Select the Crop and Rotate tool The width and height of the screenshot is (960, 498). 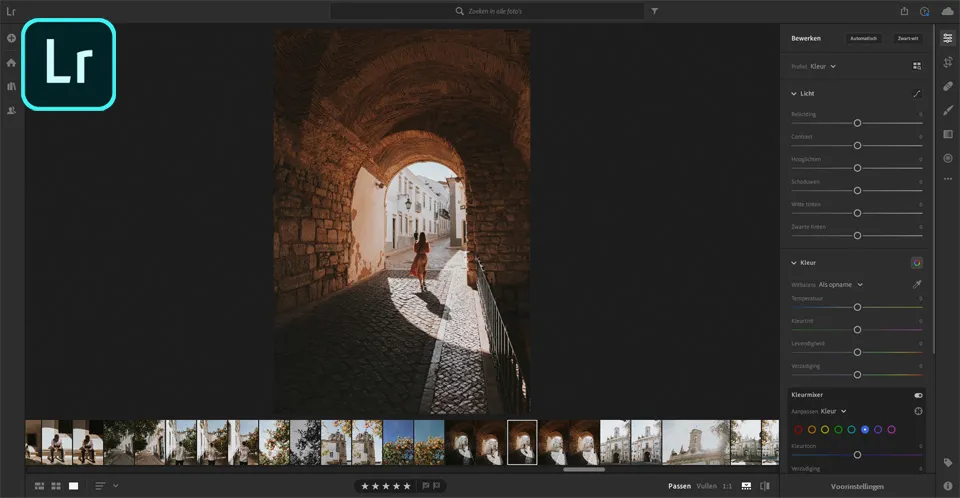point(948,62)
